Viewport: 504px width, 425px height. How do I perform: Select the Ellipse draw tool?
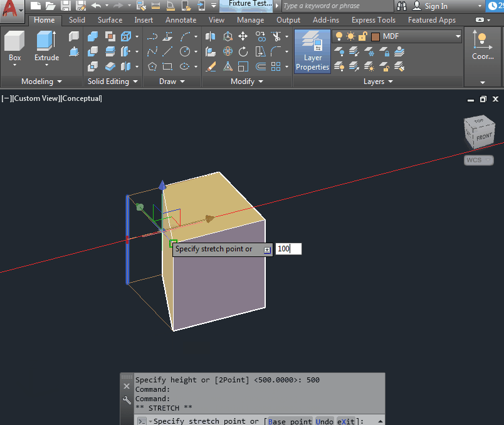[184, 66]
